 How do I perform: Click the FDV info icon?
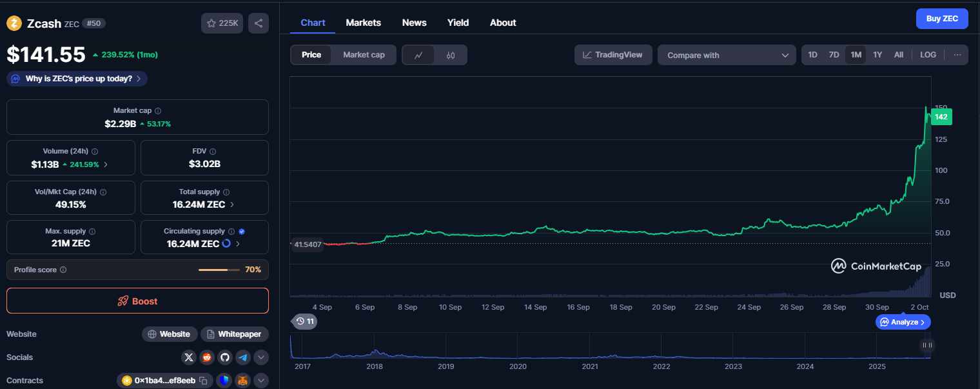(213, 151)
